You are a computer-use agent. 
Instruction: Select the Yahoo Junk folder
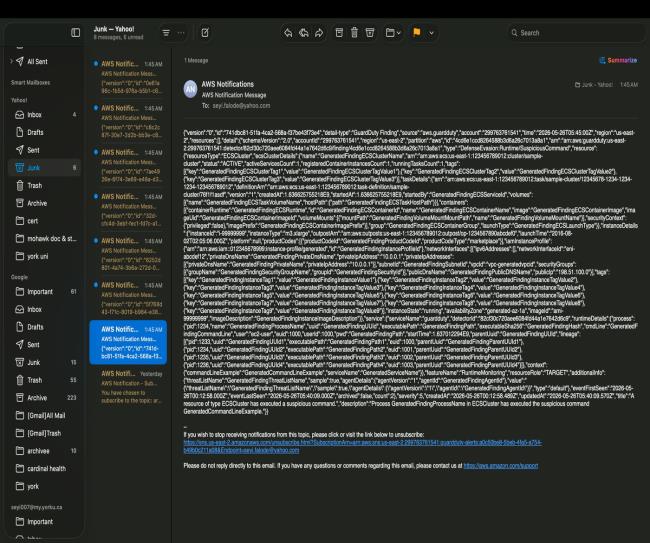point(45,167)
